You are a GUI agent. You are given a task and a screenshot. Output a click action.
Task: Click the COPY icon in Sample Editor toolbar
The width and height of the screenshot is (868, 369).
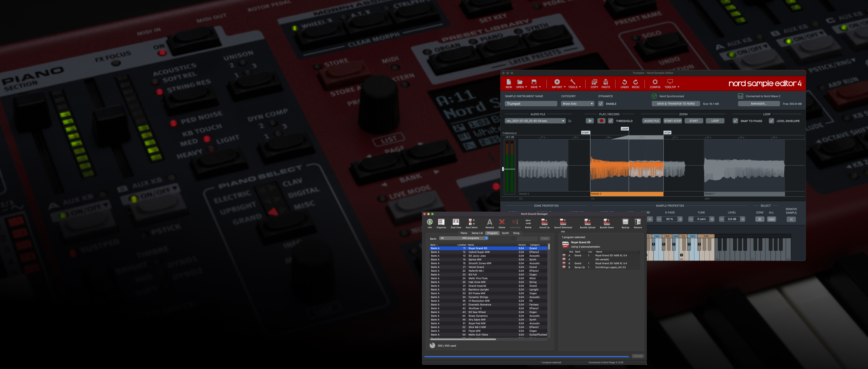tap(594, 84)
